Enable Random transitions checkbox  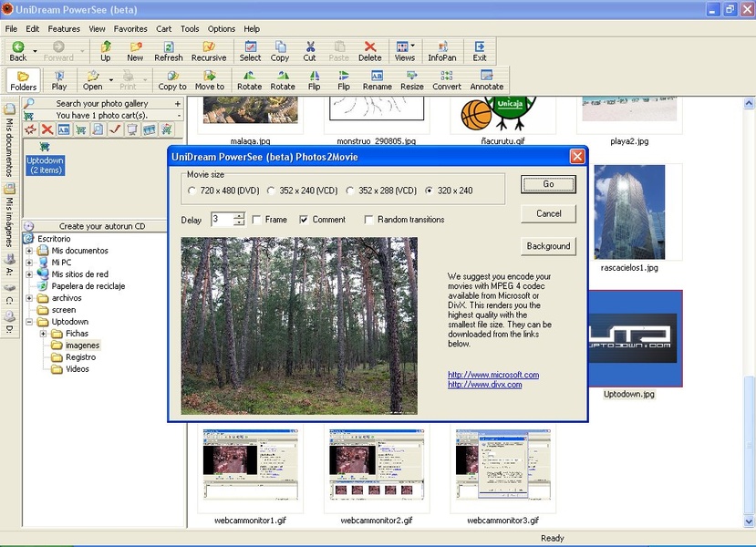point(369,220)
